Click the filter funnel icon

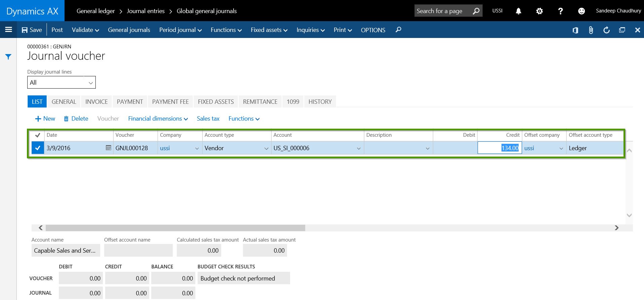pyautogui.click(x=8, y=57)
